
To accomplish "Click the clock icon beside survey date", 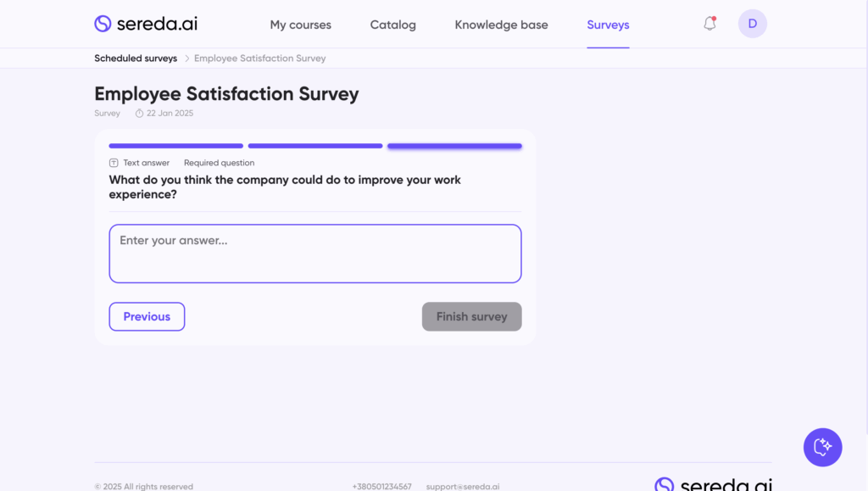I will click(139, 114).
